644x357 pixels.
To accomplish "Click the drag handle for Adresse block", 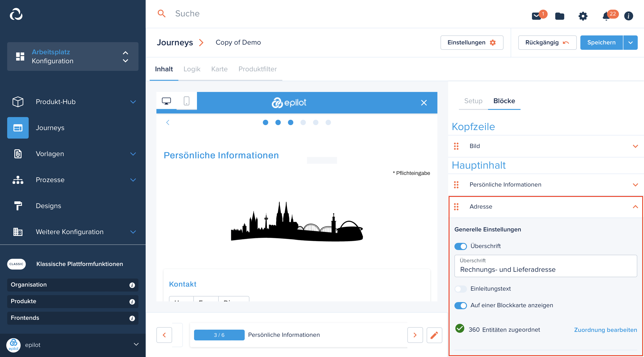I will tap(456, 207).
